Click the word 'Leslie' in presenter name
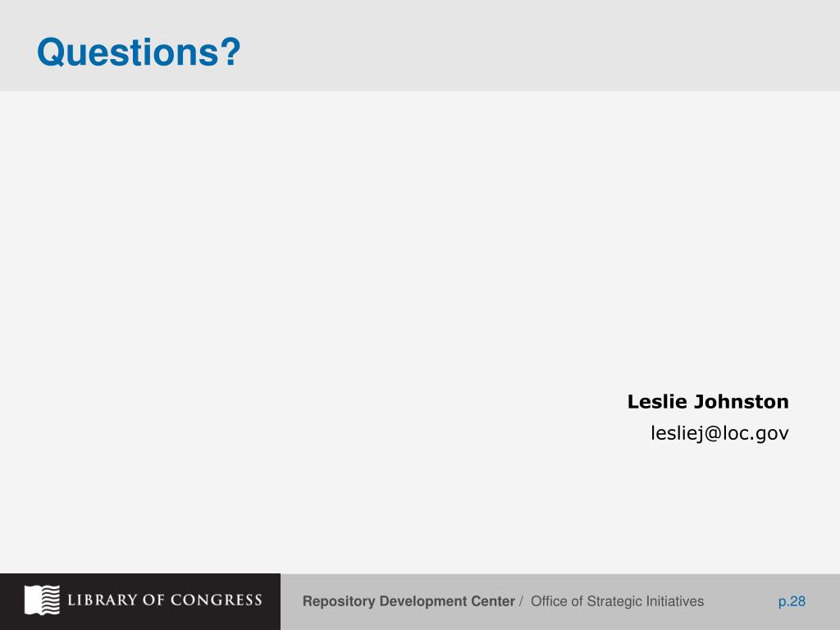Image resolution: width=840 pixels, height=630 pixels. point(657,402)
